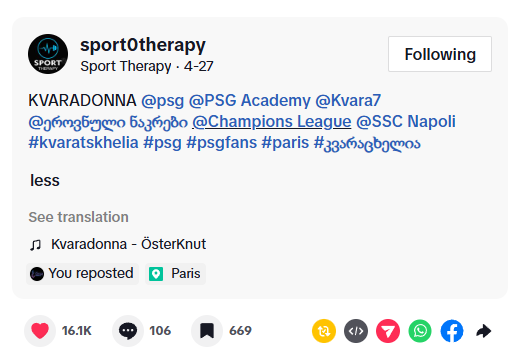
Task: Collapse the caption with 'less'
Action: pos(45,180)
